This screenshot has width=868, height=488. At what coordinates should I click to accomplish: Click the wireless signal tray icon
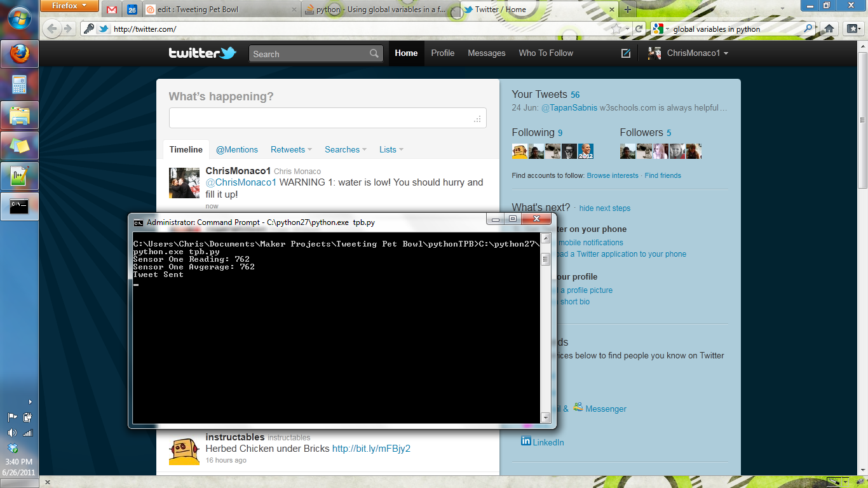(27, 433)
